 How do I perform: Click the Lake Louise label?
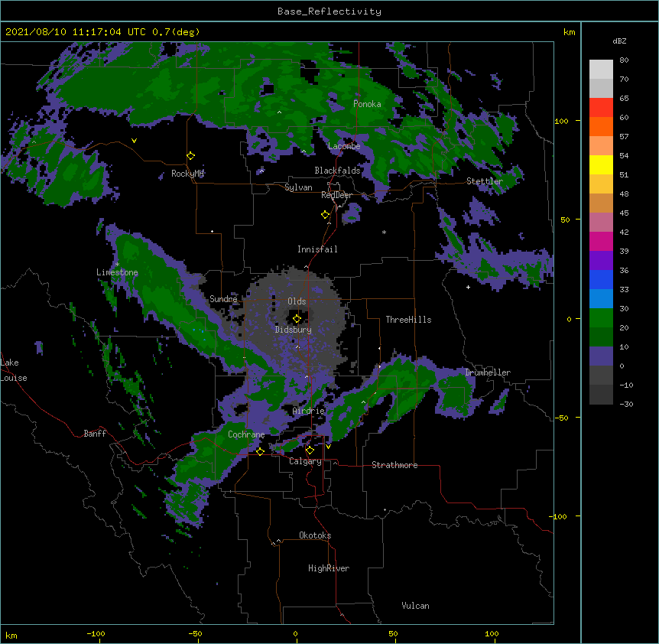[x=14, y=370]
